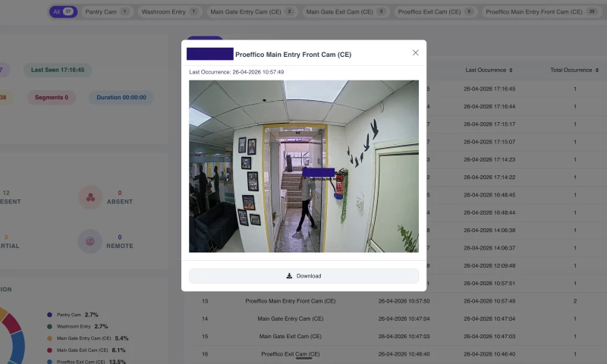This screenshot has width=607, height=364.
Task: Click first occurrence 26-04-2026 10:46:40 cell
Action: 404,354
